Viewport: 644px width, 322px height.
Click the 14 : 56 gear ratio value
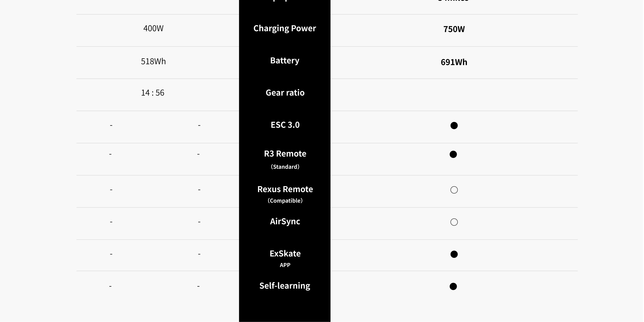153,93
